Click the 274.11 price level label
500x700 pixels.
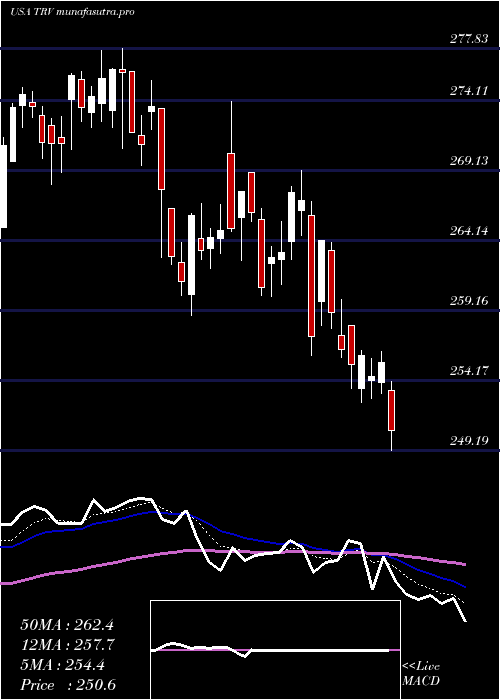click(x=469, y=91)
